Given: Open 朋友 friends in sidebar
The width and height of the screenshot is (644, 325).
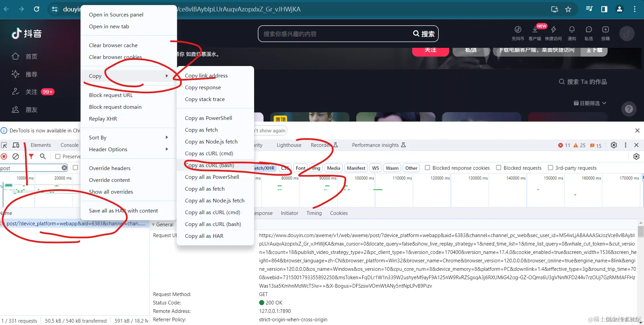Looking at the screenshot, I should tap(24, 109).
